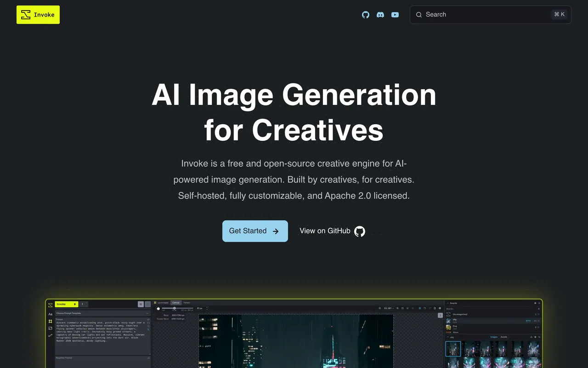This screenshot has height=368, width=588.
Task: Click the brush width slider handle
Action: (174, 308)
